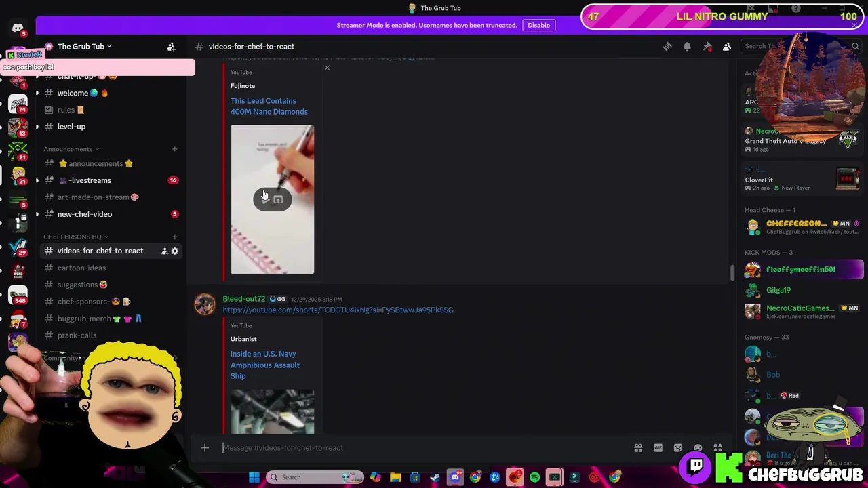Viewport: 868px width, 488px height.
Task: Open Microsoft Store from the taskbar
Action: 415,477
